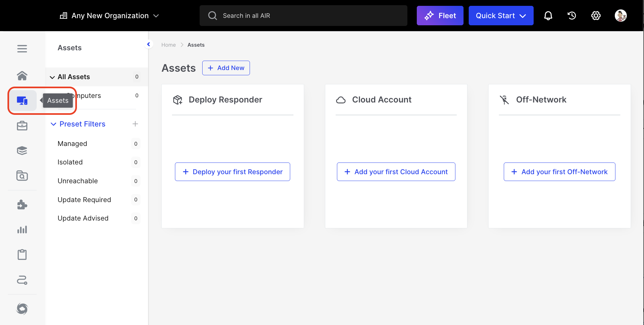
Task: Expand the Quick Start dropdown
Action: 501,16
